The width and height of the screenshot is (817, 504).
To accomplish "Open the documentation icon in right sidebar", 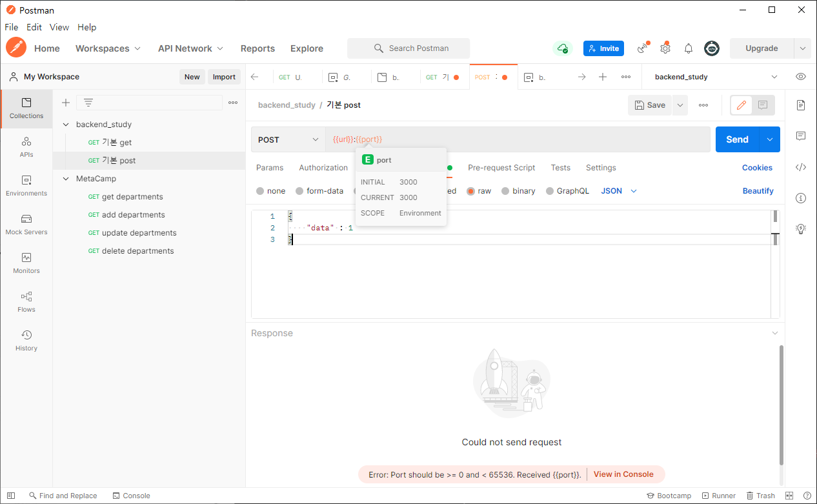I will pyautogui.click(x=801, y=105).
